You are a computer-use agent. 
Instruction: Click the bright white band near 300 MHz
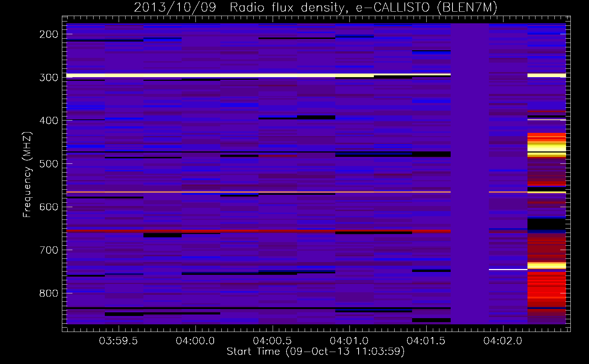click(x=258, y=75)
